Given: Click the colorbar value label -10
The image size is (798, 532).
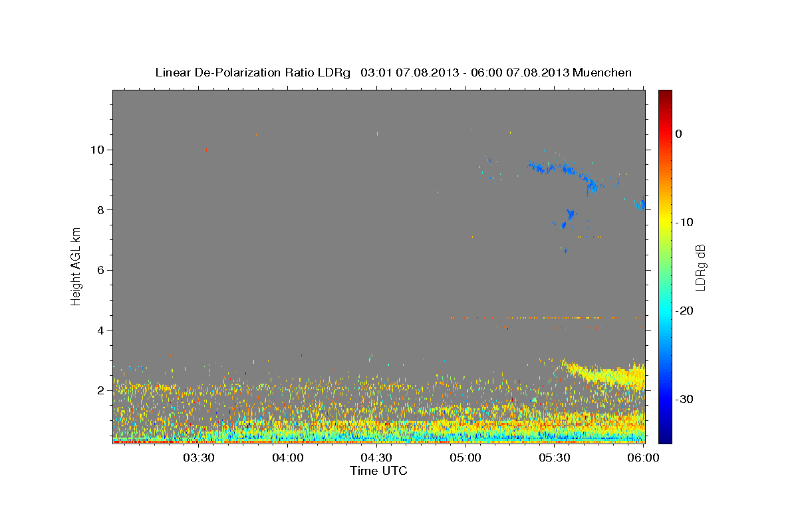Looking at the screenshot, I should click(684, 222).
